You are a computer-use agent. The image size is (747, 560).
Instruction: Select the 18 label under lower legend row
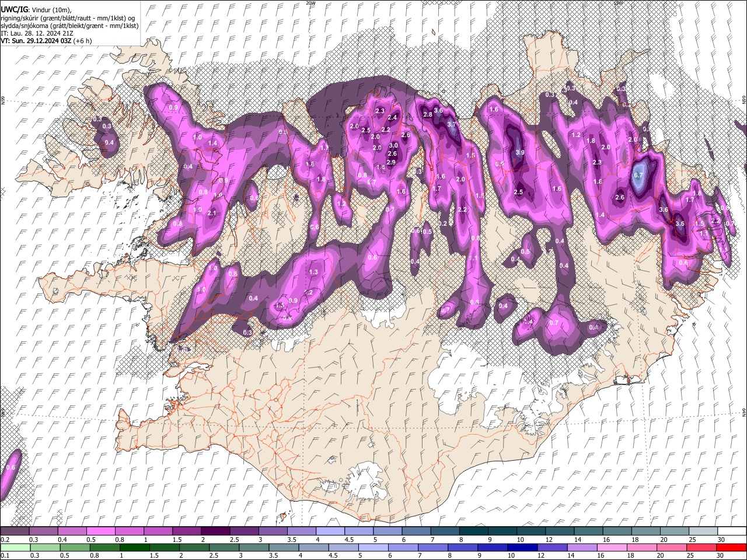coord(631,556)
